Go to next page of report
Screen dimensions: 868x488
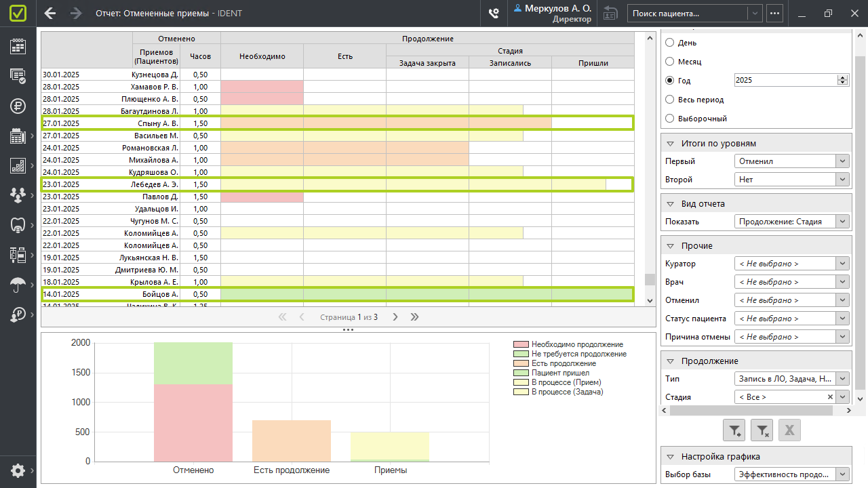tap(395, 317)
